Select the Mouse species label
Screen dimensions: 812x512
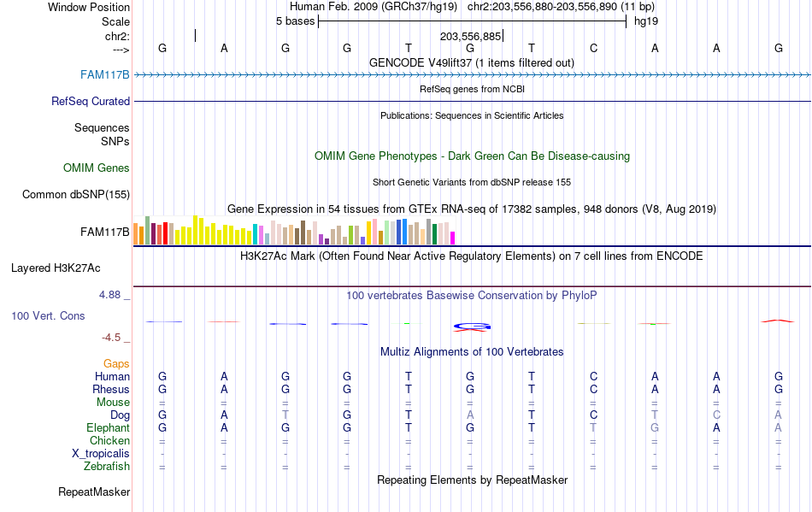pos(113,403)
